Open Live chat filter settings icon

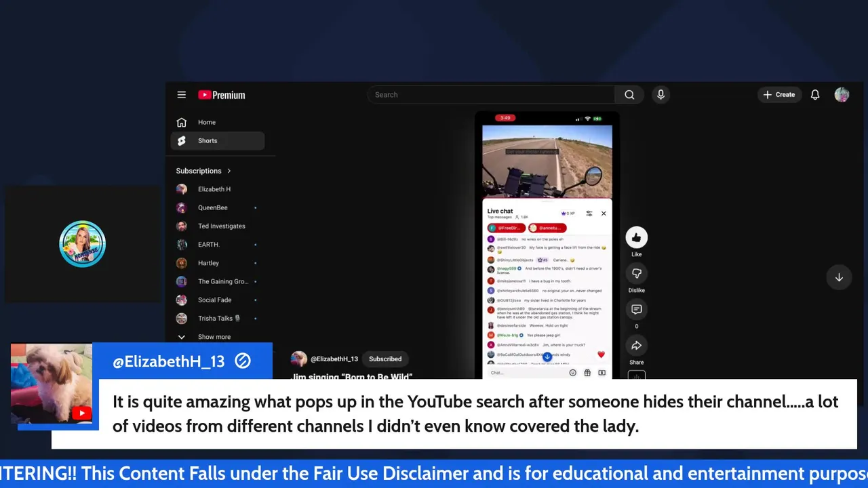[589, 213]
